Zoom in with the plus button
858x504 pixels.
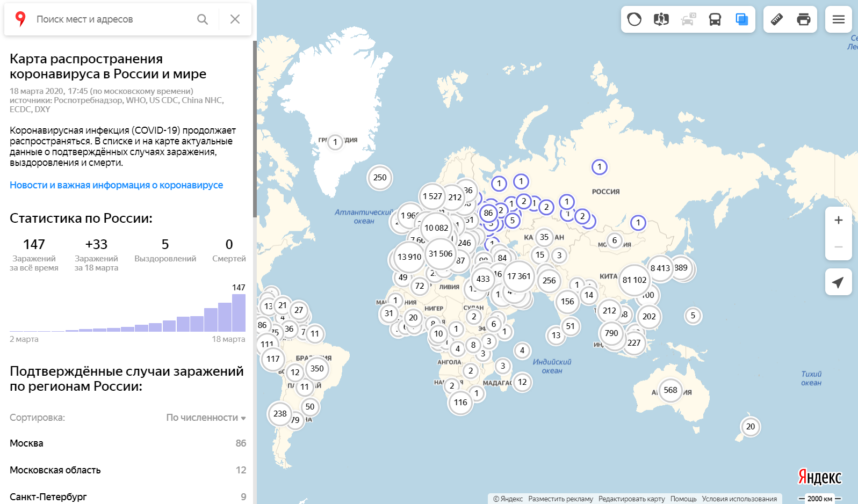tap(839, 220)
